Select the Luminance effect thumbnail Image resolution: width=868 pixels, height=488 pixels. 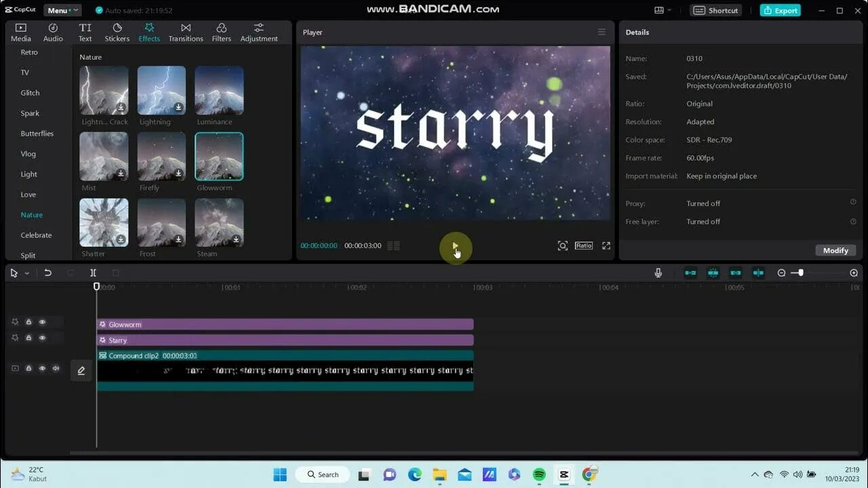pos(219,90)
